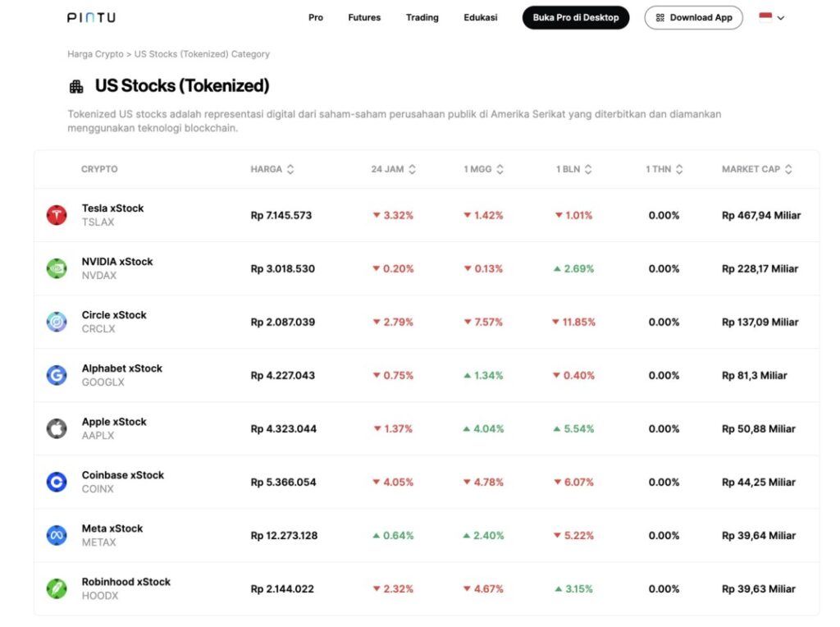Click the Download App button
The image size is (840, 627).
(693, 17)
